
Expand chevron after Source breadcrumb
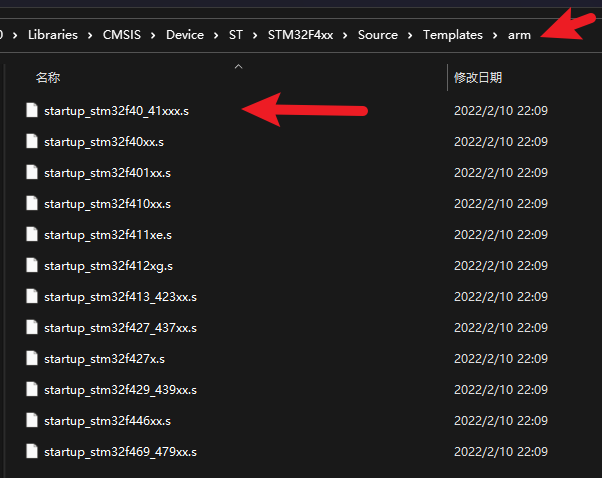[410, 35]
